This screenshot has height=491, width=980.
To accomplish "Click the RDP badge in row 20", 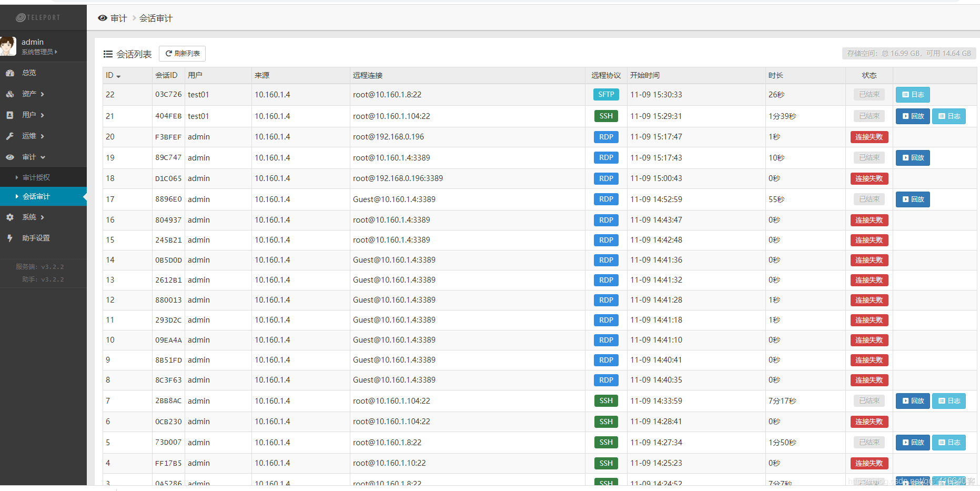I will click(x=606, y=137).
